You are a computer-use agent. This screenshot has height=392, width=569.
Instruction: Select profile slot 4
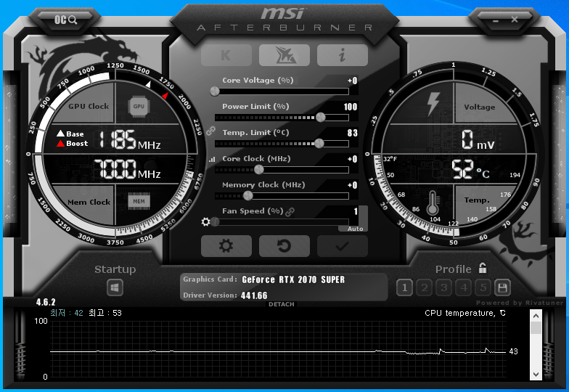pyautogui.click(x=463, y=288)
